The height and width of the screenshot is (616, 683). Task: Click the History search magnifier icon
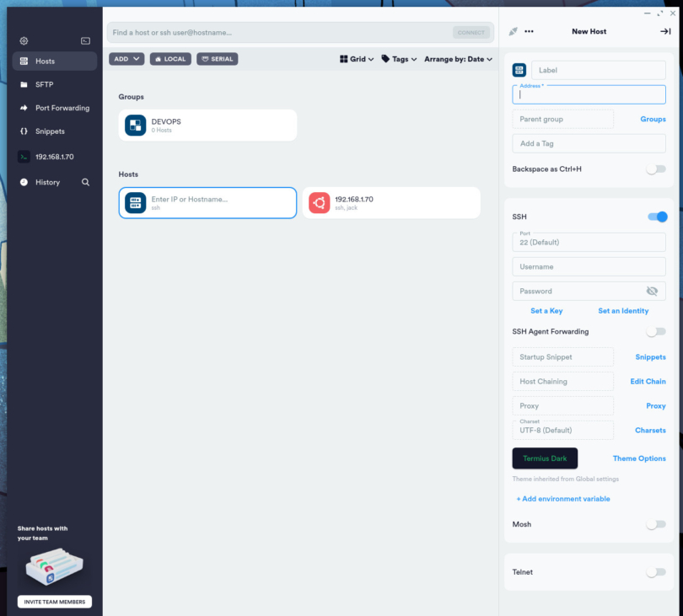(85, 182)
